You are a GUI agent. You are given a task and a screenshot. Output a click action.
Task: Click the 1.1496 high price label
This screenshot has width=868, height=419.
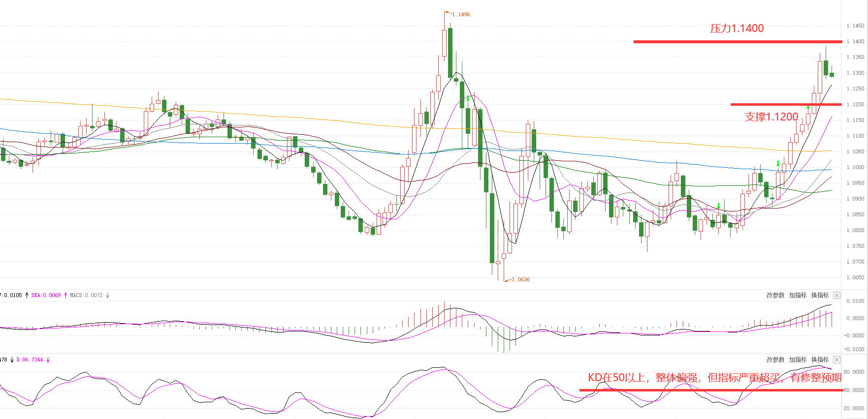point(461,14)
